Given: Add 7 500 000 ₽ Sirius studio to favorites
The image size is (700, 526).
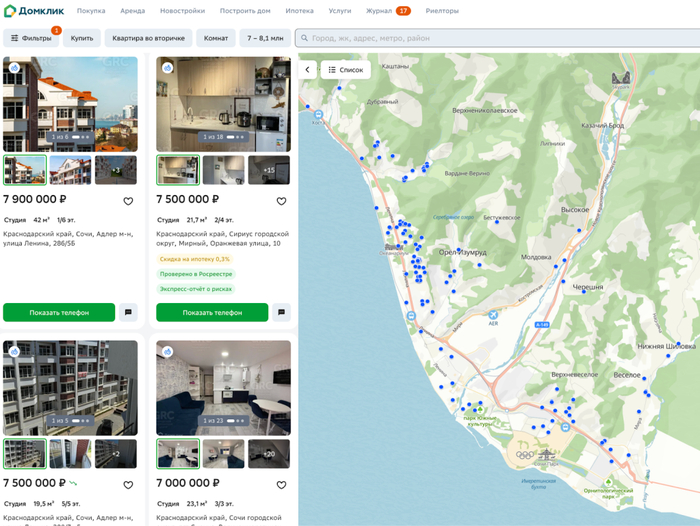Looking at the screenshot, I should pos(281,201).
